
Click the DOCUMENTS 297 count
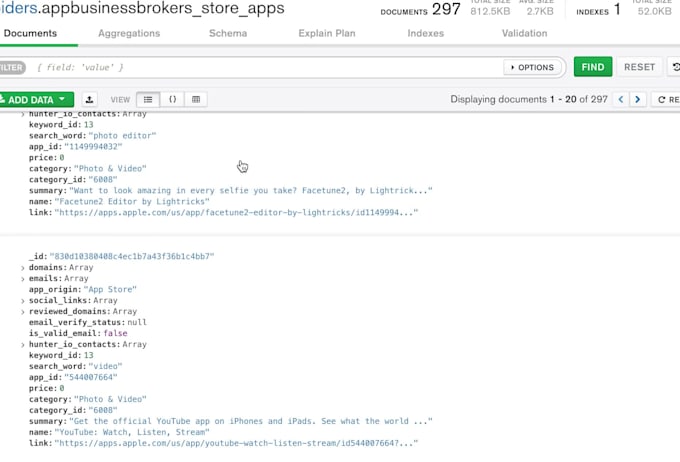(420, 10)
